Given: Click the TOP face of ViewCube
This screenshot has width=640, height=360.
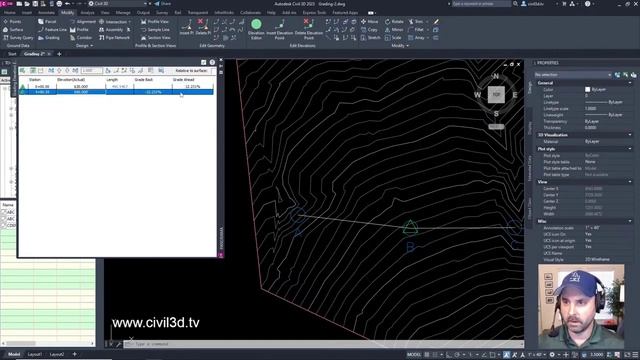Looking at the screenshot, I should (x=496, y=94).
